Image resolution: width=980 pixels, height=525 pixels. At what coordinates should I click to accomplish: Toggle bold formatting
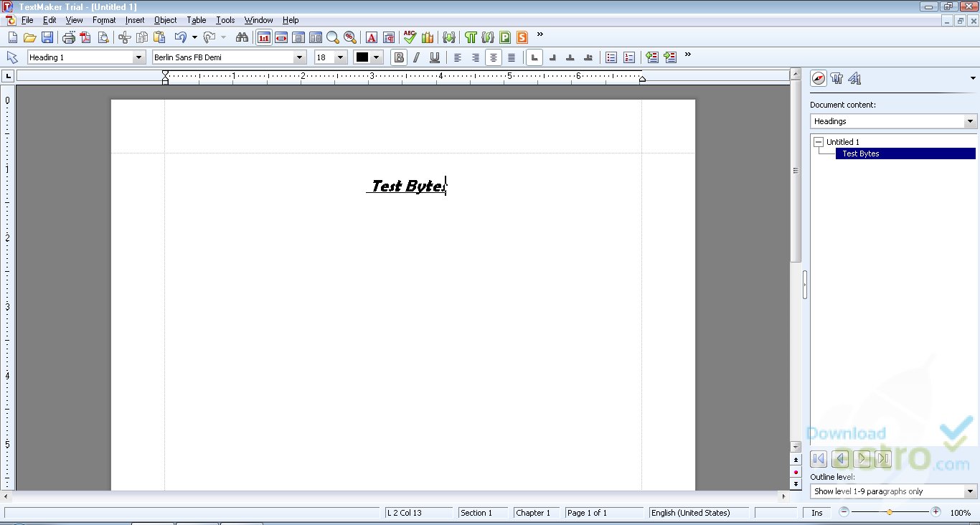(399, 57)
